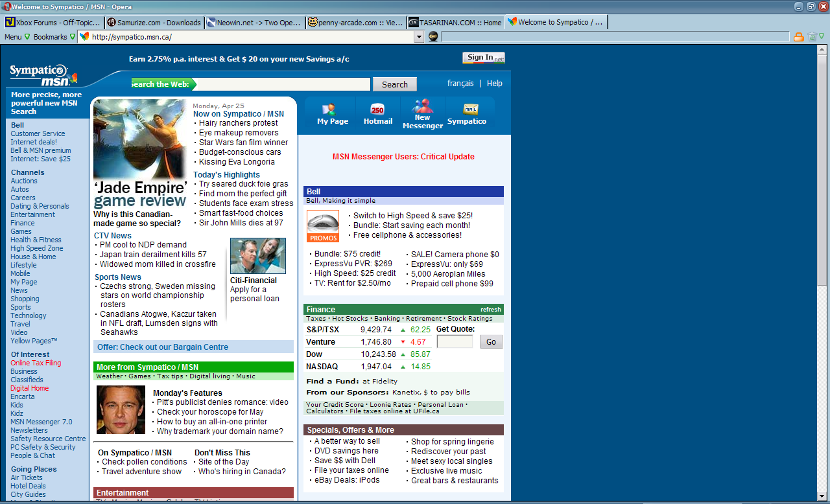Open 'Check pollen conditions' link
This screenshot has width=830, height=504.
145,462
